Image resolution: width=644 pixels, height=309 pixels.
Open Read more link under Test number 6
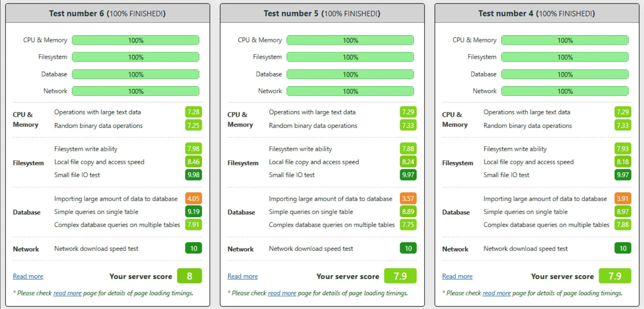pyautogui.click(x=28, y=276)
